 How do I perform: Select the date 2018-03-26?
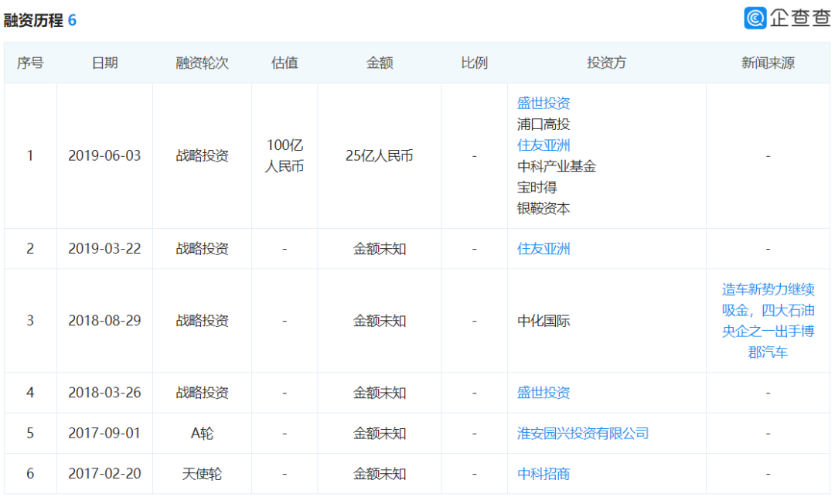(x=104, y=393)
